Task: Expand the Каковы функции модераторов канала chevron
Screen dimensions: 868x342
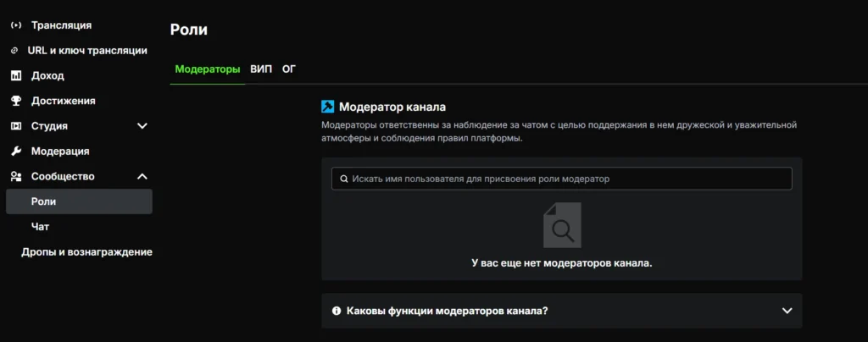Action: point(787,311)
